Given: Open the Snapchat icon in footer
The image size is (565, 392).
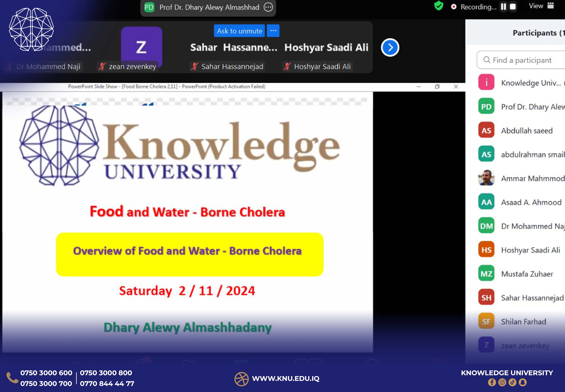Looking at the screenshot, I should (523, 382).
